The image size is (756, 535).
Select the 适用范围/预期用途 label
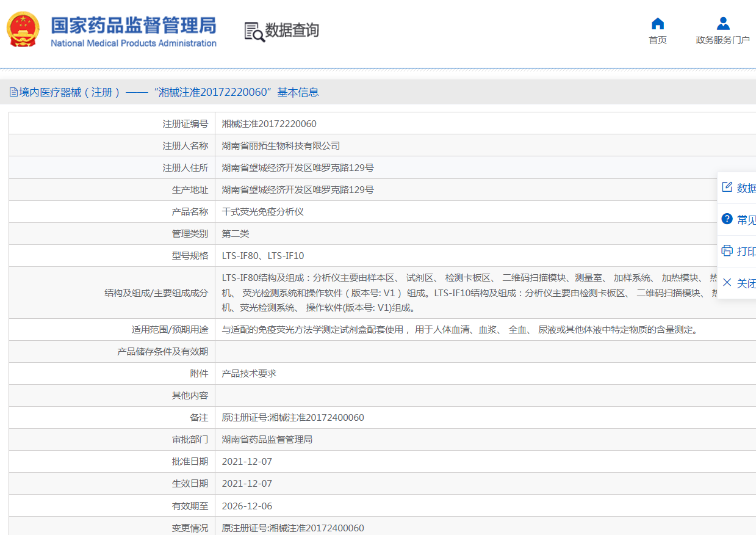[x=112, y=330]
